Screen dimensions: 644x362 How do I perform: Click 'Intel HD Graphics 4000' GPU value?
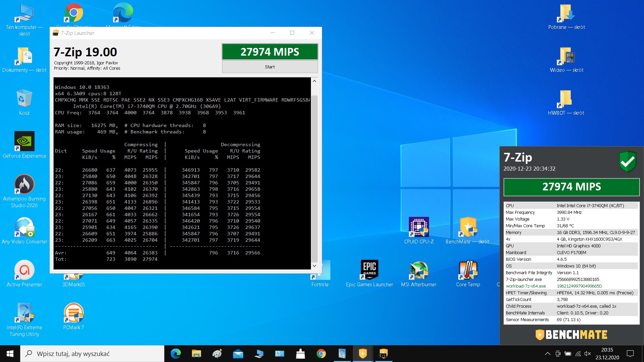pyautogui.click(x=579, y=246)
